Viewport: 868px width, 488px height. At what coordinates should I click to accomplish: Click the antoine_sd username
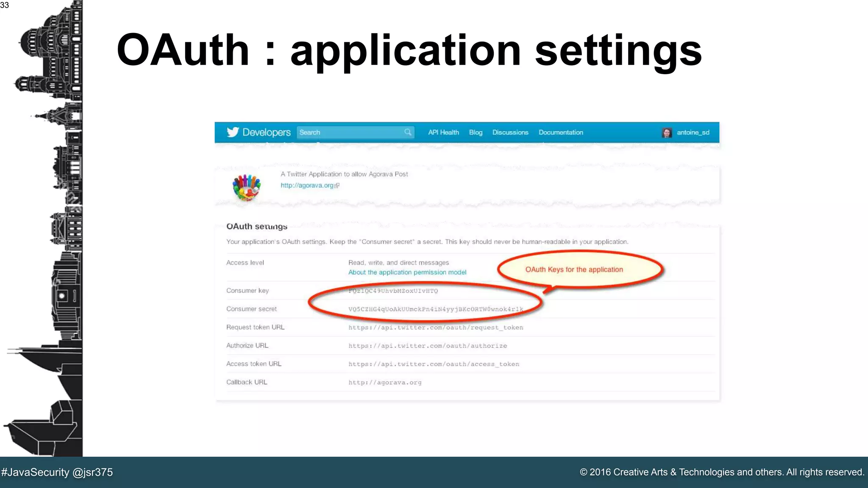(x=693, y=132)
